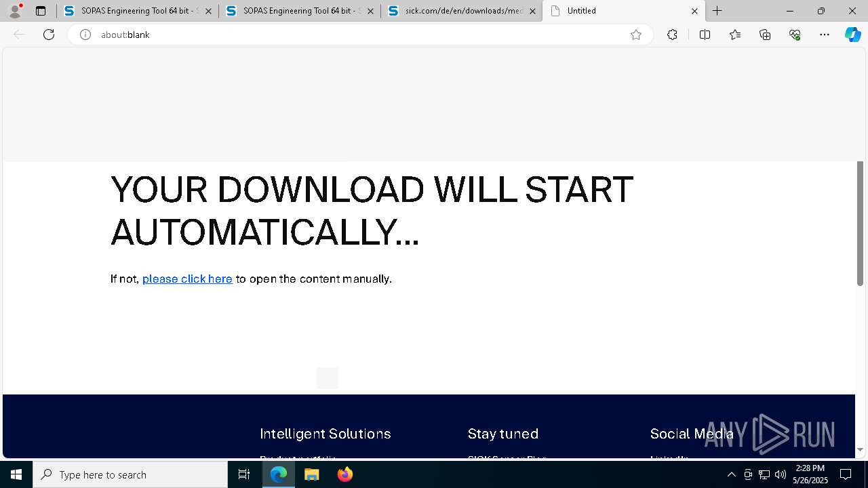Close the first SOPAS Engineering Tool tab
The image size is (868, 488).
(x=208, y=11)
